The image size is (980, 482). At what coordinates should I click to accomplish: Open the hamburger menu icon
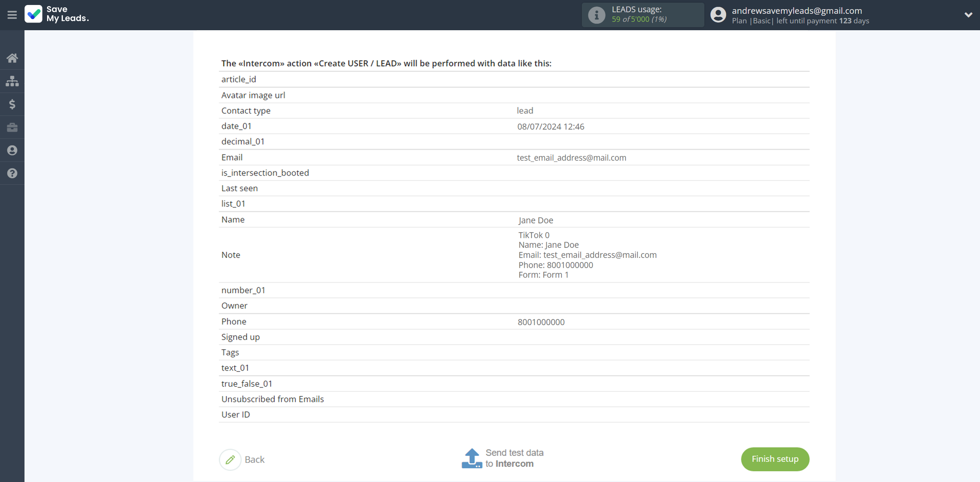coord(12,15)
